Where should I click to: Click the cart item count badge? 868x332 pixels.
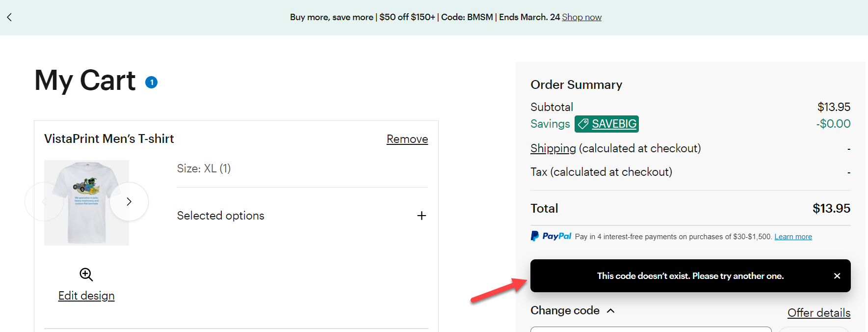pyautogui.click(x=151, y=82)
